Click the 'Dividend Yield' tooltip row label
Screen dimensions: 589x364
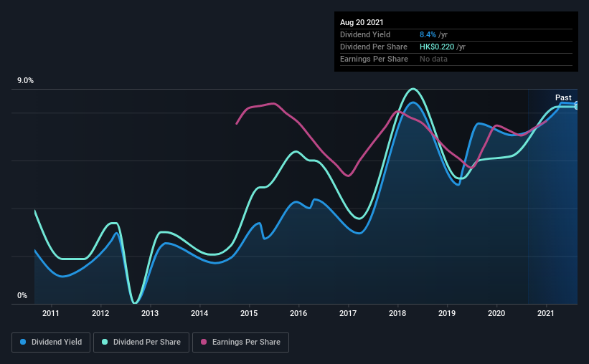(365, 34)
